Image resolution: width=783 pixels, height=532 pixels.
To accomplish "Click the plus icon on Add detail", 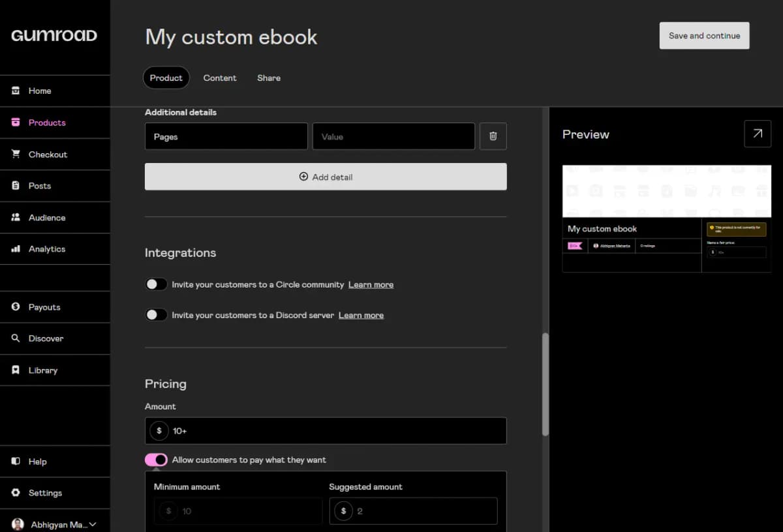I will pos(303,177).
